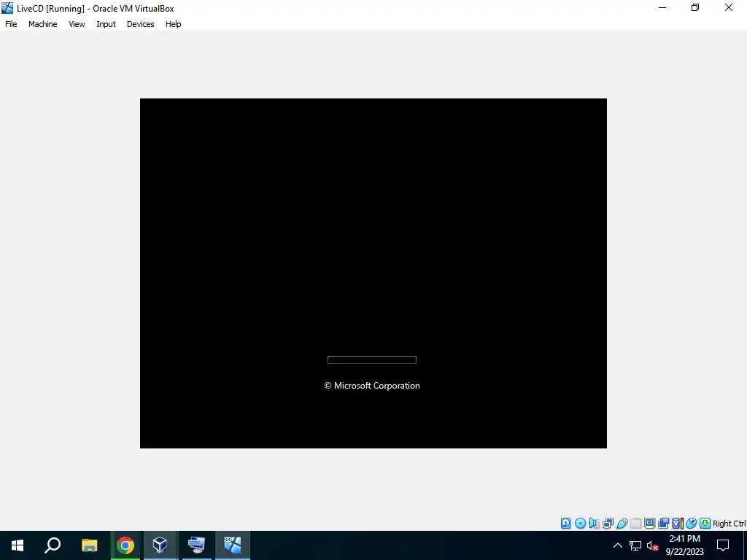Restore down the VirtualBox window
The height and width of the screenshot is (560, 747).
695,7
